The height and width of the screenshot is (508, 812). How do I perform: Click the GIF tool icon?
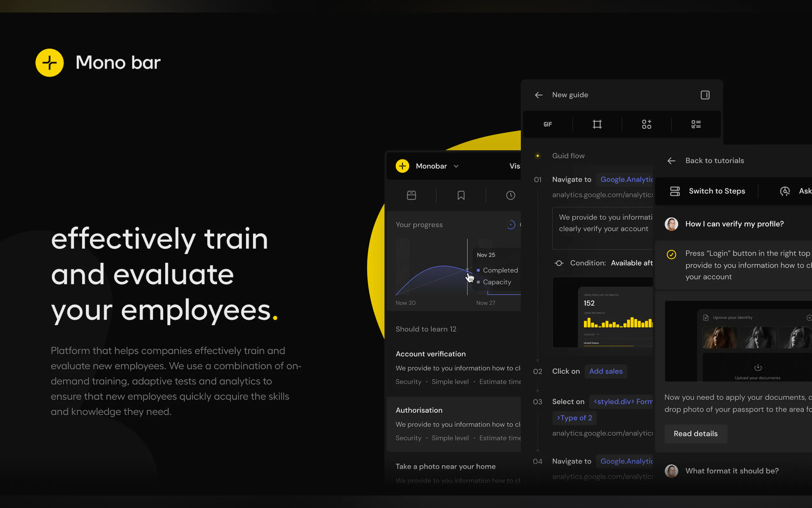tap(548, 124)
